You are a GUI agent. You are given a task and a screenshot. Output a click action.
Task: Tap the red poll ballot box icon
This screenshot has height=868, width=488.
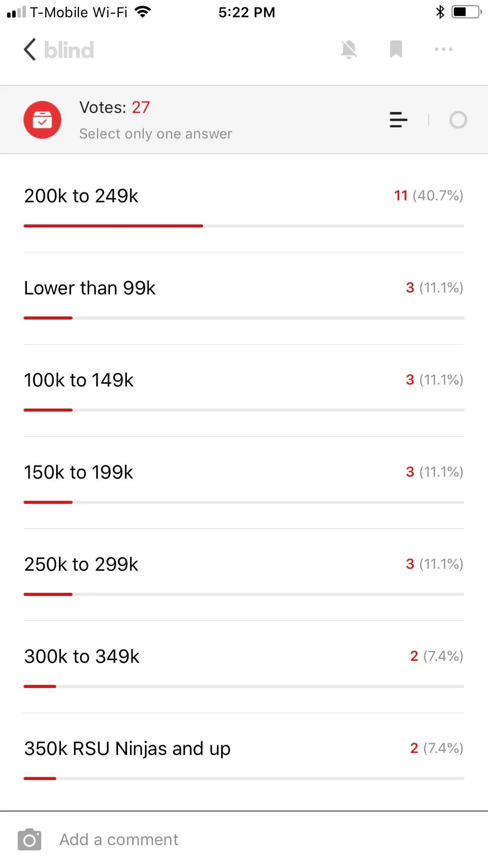42,120
